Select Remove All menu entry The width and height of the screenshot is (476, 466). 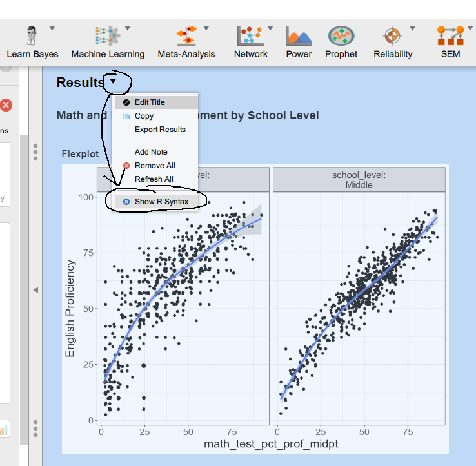click(x=157, y=166)
